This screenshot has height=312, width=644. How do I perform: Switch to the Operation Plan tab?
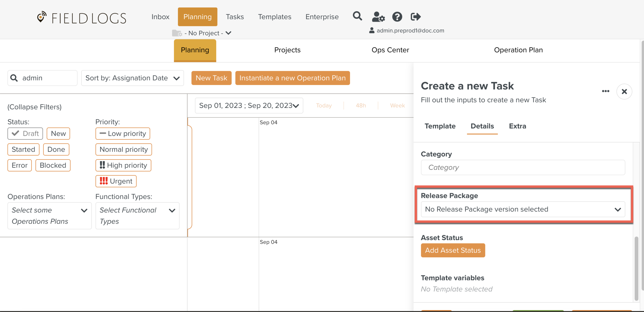[518, 50]
